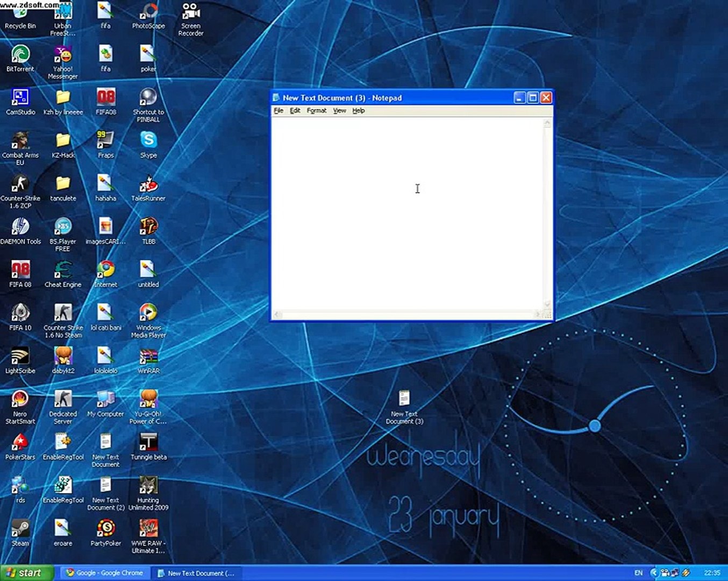728x581 pixels.
Task: Select New Text Document (3) desktop icon
Action: [404, 407]
